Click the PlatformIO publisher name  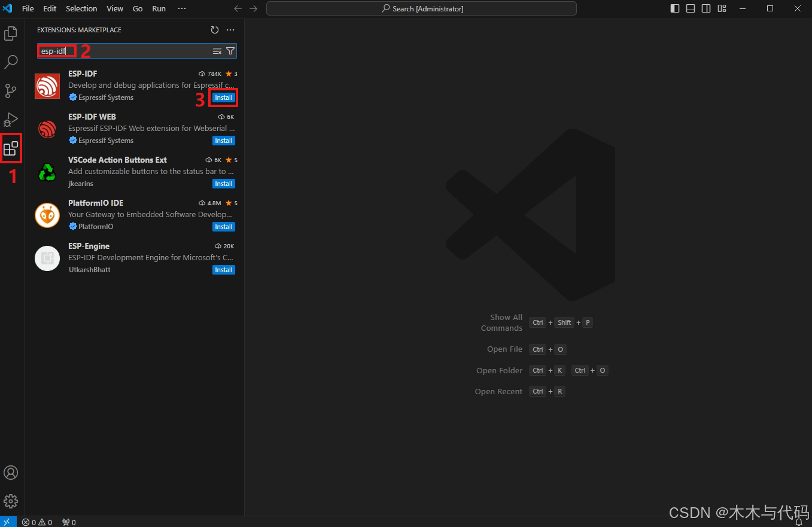(x=96, y=227)
